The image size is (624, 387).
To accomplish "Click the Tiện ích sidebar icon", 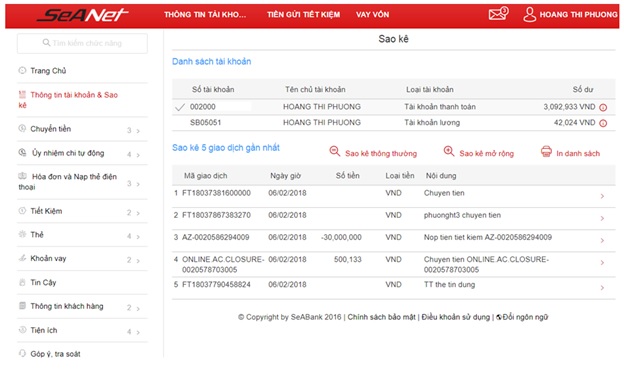I will 22,330.
